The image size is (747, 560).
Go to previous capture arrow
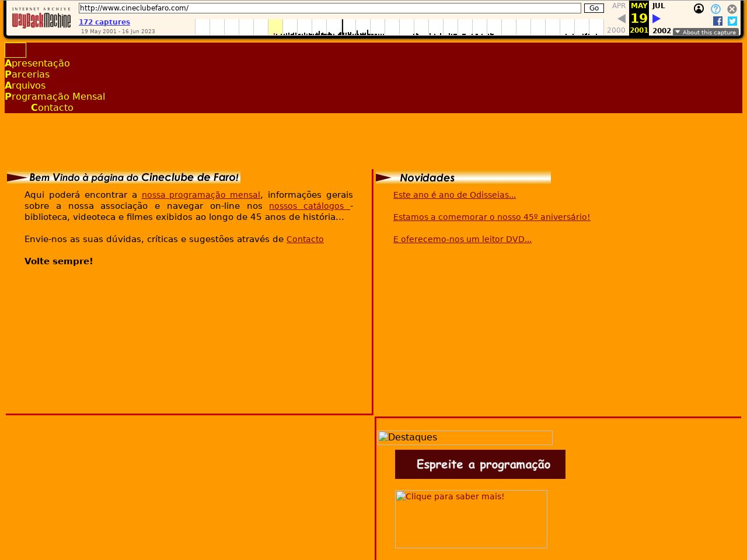pyautogui.click(x=621, y=19)
